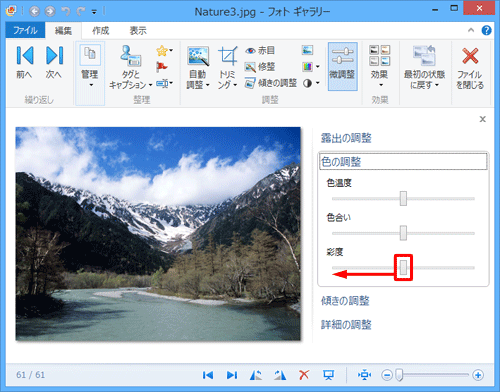Collapse 色の調整 section header
The image size is (500, 392).
click(403, 162)
